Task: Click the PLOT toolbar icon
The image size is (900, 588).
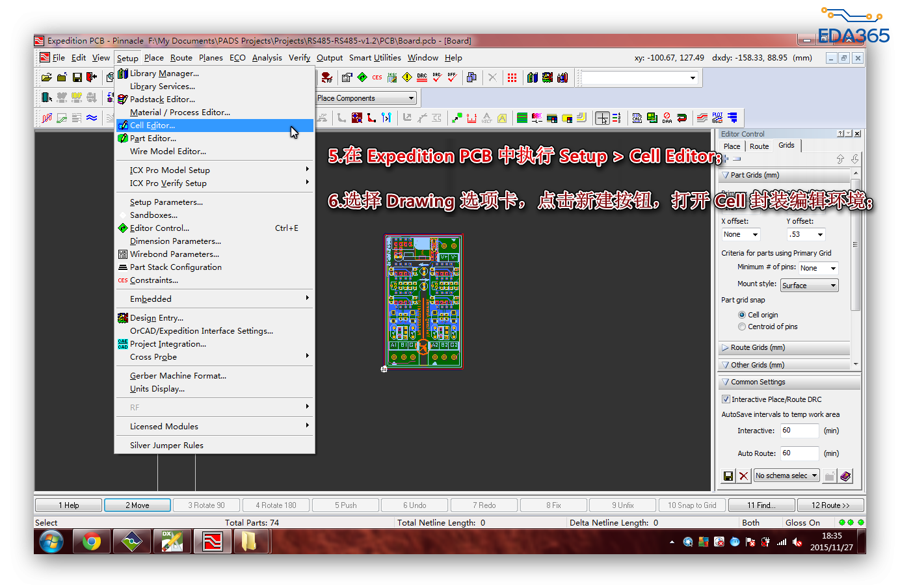Action: click(717, 118)
